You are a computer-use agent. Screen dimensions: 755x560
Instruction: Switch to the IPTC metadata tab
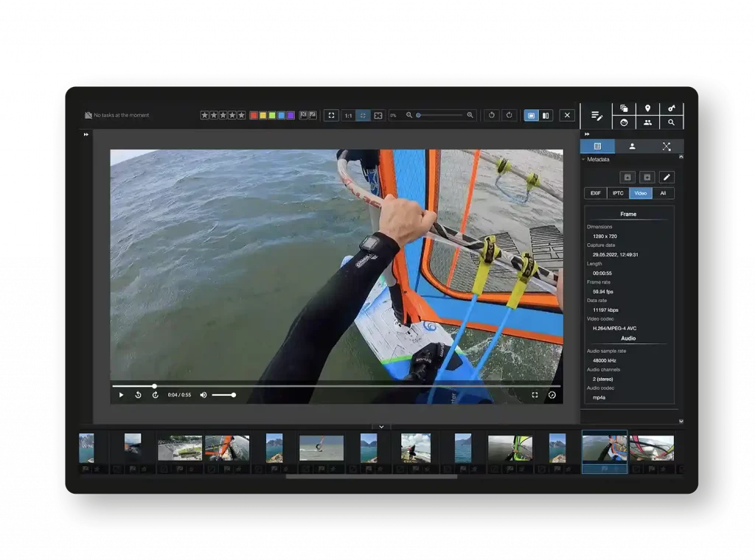pos(618,193)
